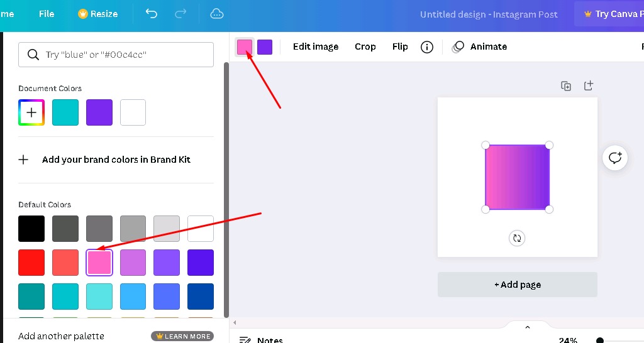This screenshot has height=343, width=644.
Task: Expand the pages panel chevron
Action: click(x=528, y=327)
